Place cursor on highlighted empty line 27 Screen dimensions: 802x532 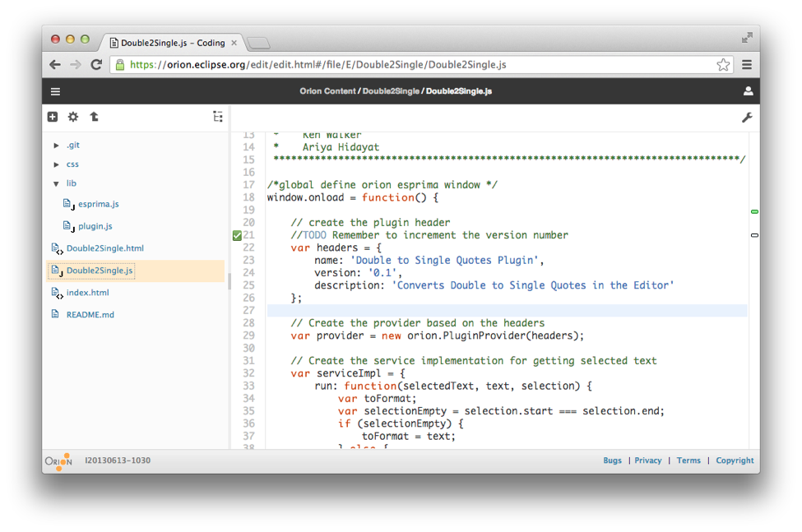[x=507, y=311]
